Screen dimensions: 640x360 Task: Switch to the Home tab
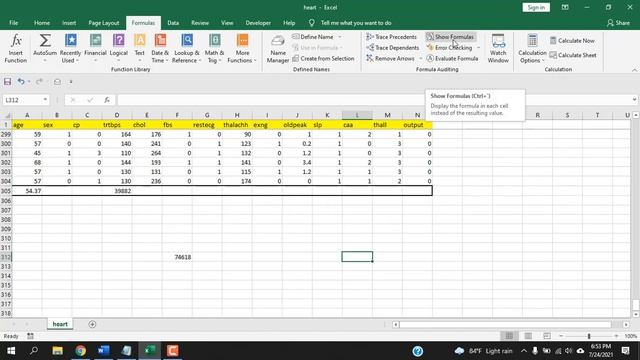click(42, 23)
